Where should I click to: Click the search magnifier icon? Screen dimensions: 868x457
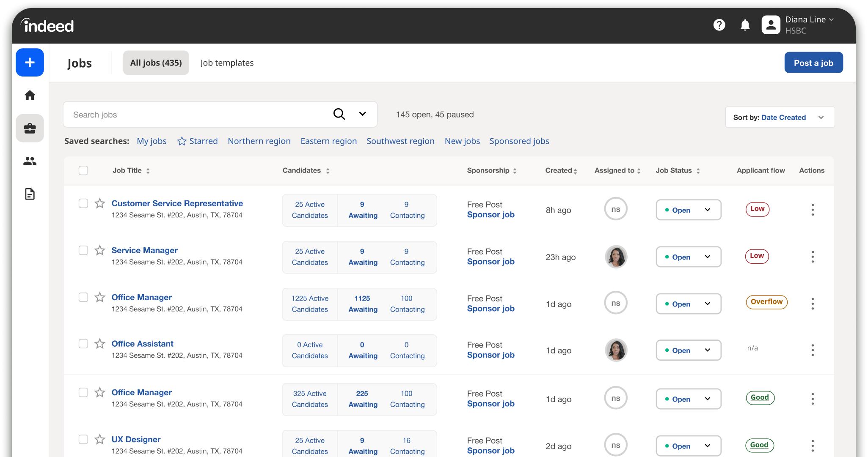(x=339, y=114)
